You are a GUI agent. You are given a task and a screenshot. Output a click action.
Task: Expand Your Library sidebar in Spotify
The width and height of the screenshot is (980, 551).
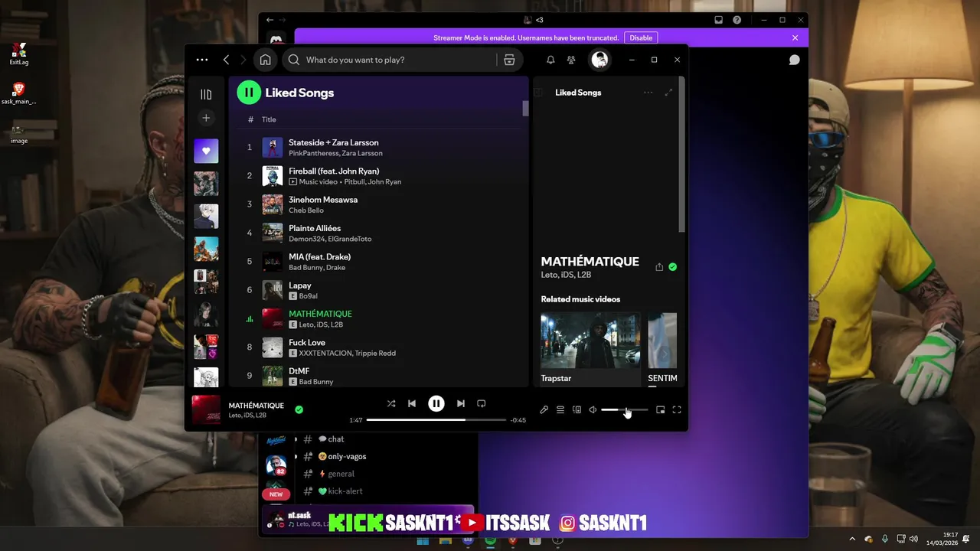click(x=206, y=94)
